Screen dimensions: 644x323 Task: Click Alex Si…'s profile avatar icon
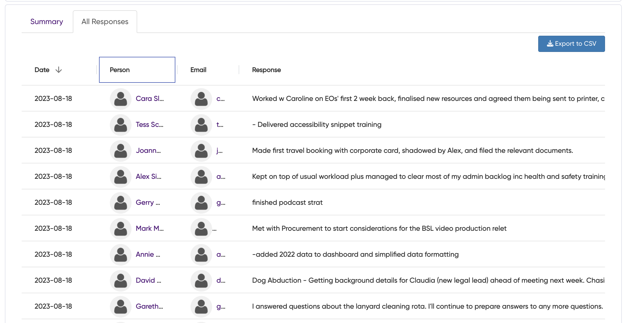point(120,177)
